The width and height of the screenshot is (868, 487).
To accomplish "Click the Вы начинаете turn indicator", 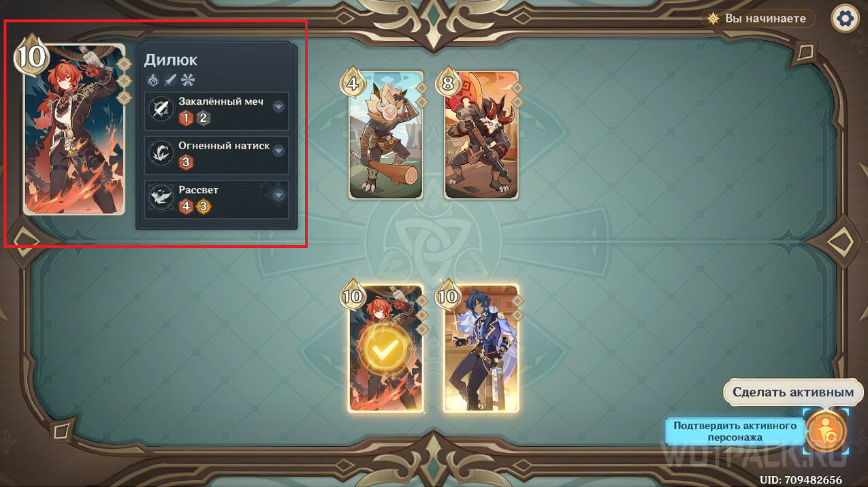I will [758, 19].
